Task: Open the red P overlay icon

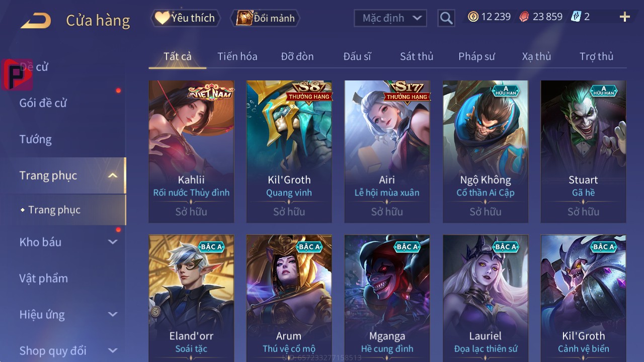Action: click(17, 74)
